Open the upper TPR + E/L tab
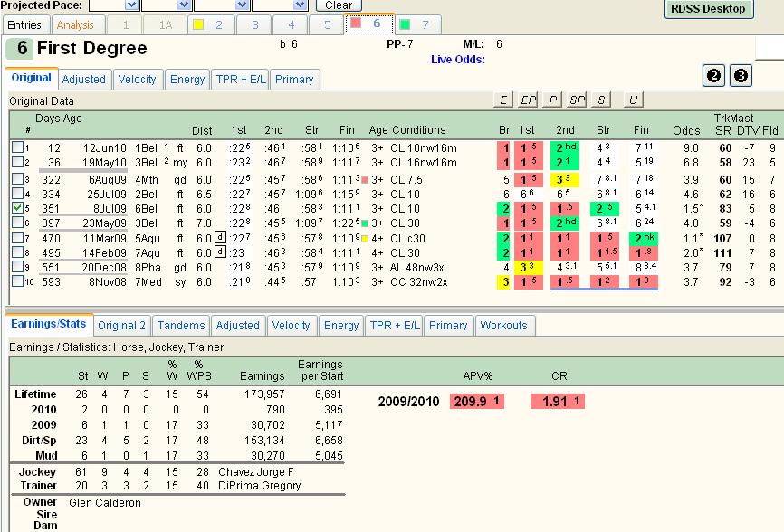 click(x=241, y=80)
